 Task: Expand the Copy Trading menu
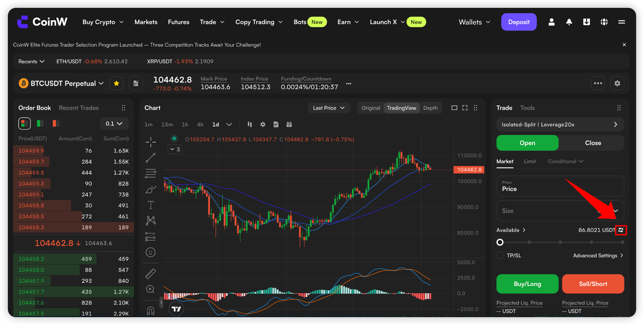click(x=259, y=22)
